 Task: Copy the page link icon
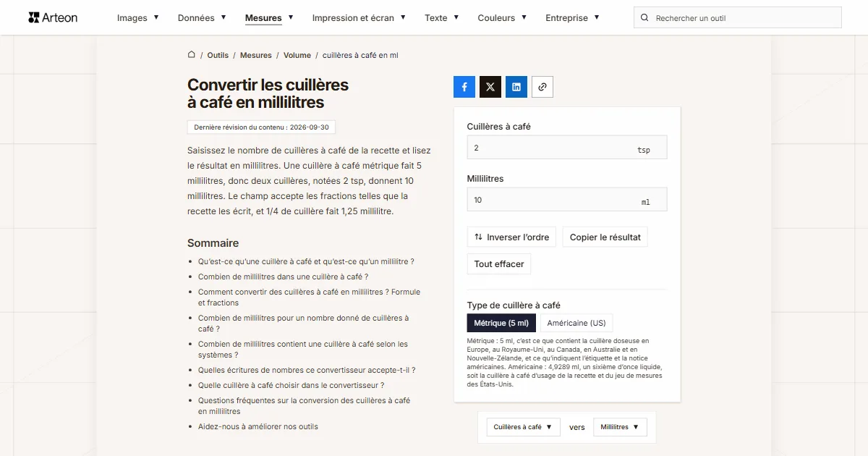pyautogui.click(x=542, y=87)
